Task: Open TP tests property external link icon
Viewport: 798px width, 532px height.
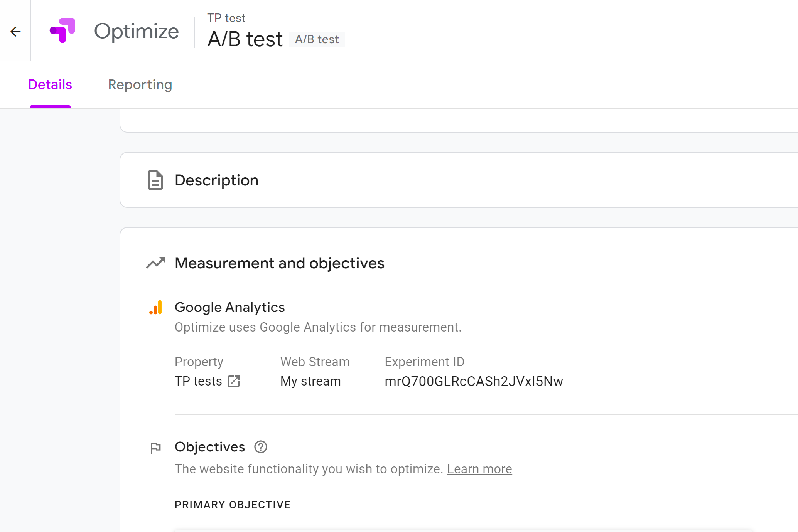Action: (234, 381)
